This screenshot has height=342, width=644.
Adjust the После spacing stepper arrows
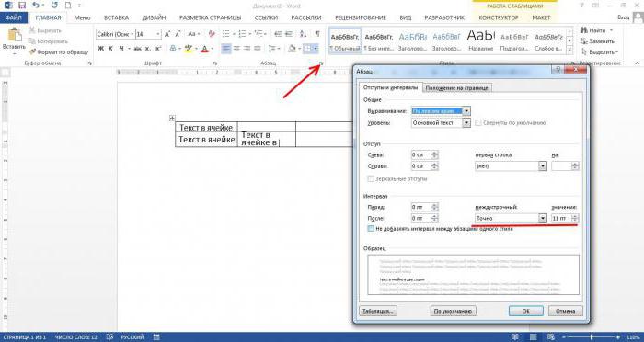pos(435,219)
